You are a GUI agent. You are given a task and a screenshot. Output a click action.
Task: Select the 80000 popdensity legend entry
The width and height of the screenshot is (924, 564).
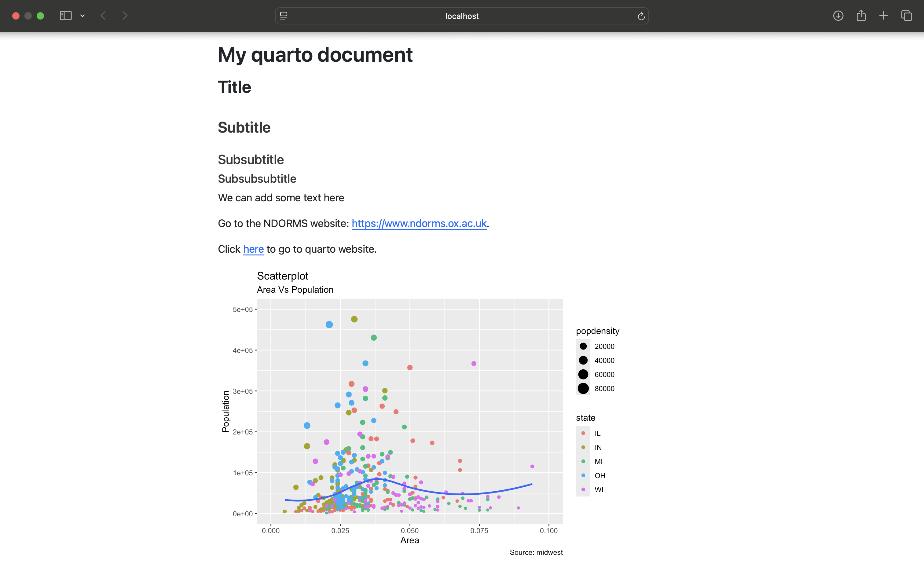coord(604,389)
